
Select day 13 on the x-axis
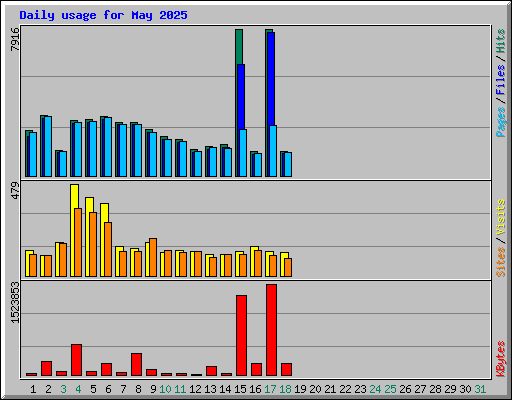[x=210, y=389]
